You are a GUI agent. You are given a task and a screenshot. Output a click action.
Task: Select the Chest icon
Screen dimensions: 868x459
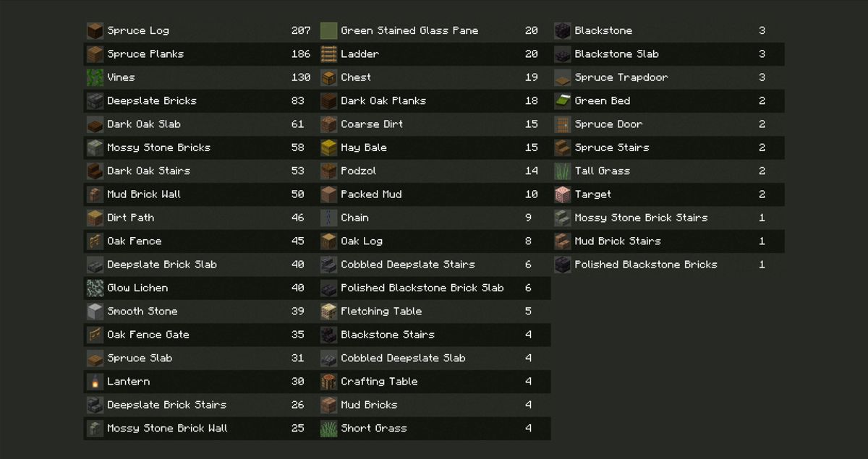tap(329, 77)
